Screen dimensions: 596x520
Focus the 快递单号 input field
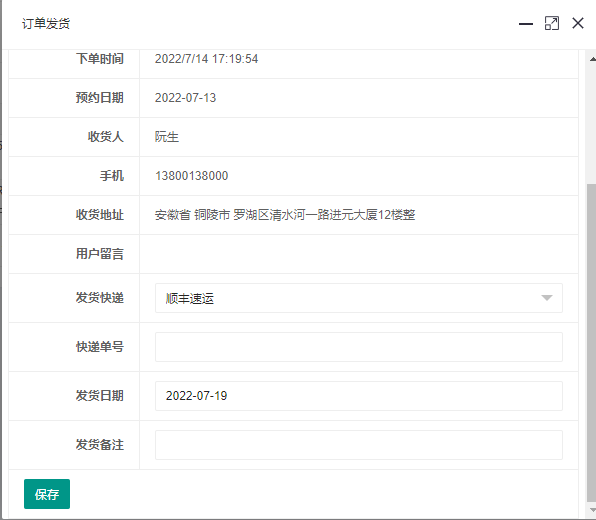[358, 347]
